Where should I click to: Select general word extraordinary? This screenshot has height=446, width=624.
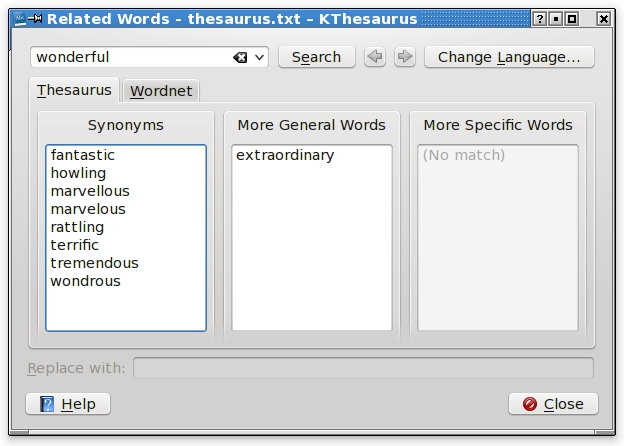pyautogui.click(x=312, y=155)
